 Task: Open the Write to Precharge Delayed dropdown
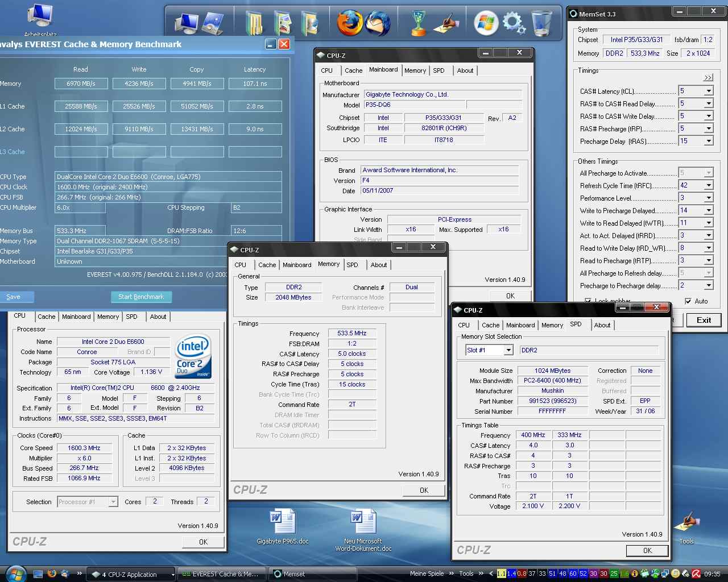[708, 210]
